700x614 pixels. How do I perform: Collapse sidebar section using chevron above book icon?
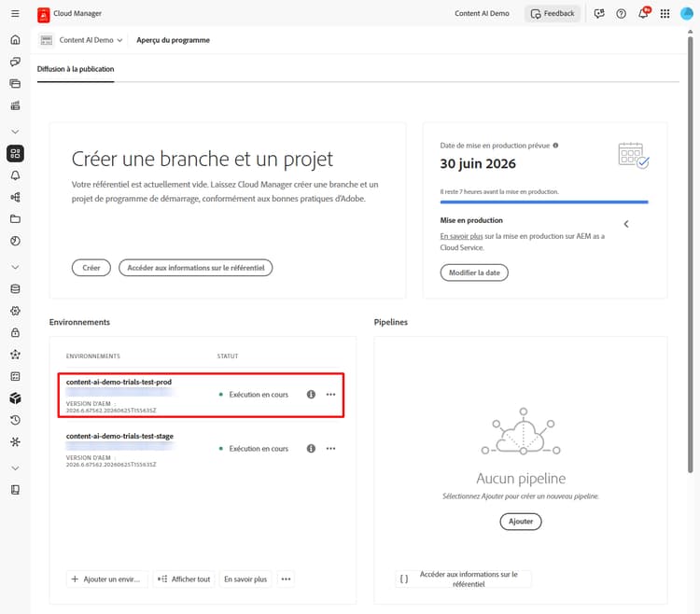point(15,468)
